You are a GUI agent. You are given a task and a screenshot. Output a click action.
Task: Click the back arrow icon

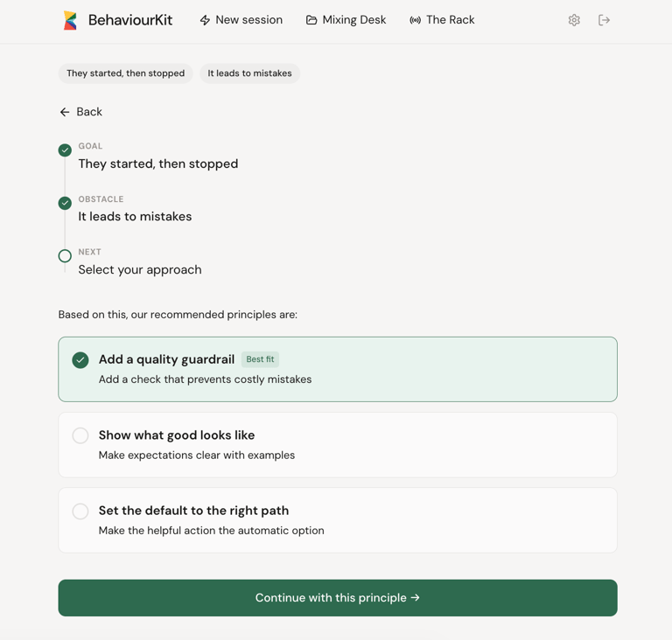65,112
